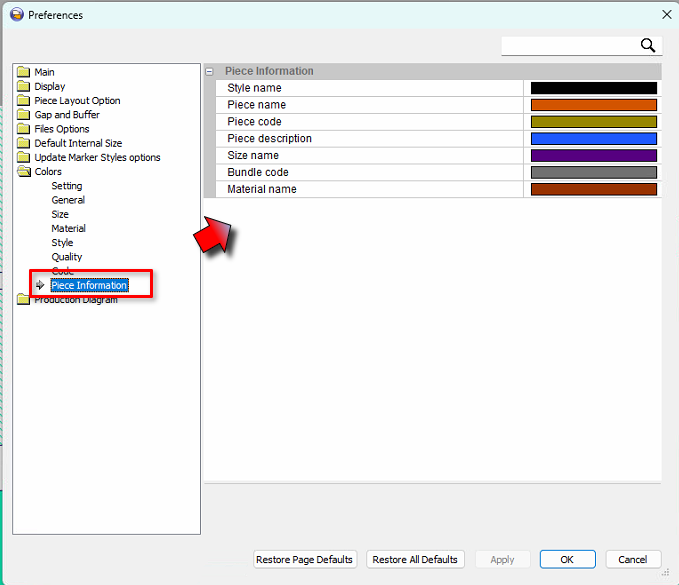Click the Display folder icon
This screenshot has height=585, width=679.
(24, 86)
